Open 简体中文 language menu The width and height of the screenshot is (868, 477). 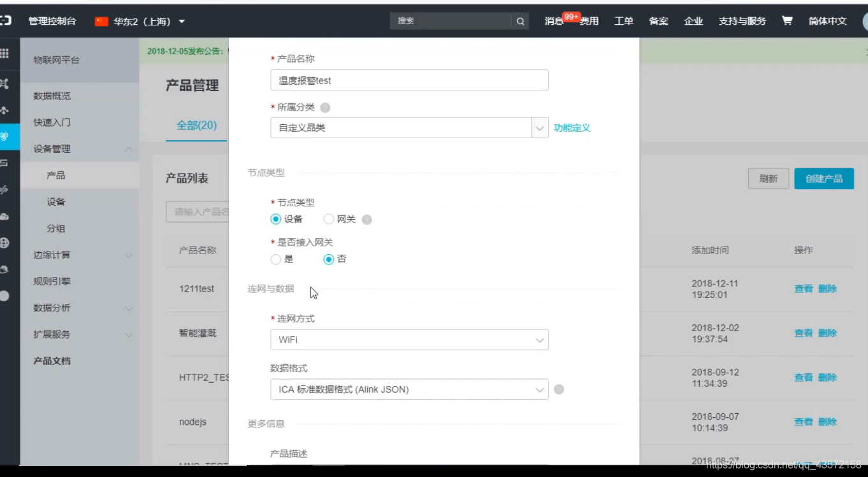click(x=828, y=21)
